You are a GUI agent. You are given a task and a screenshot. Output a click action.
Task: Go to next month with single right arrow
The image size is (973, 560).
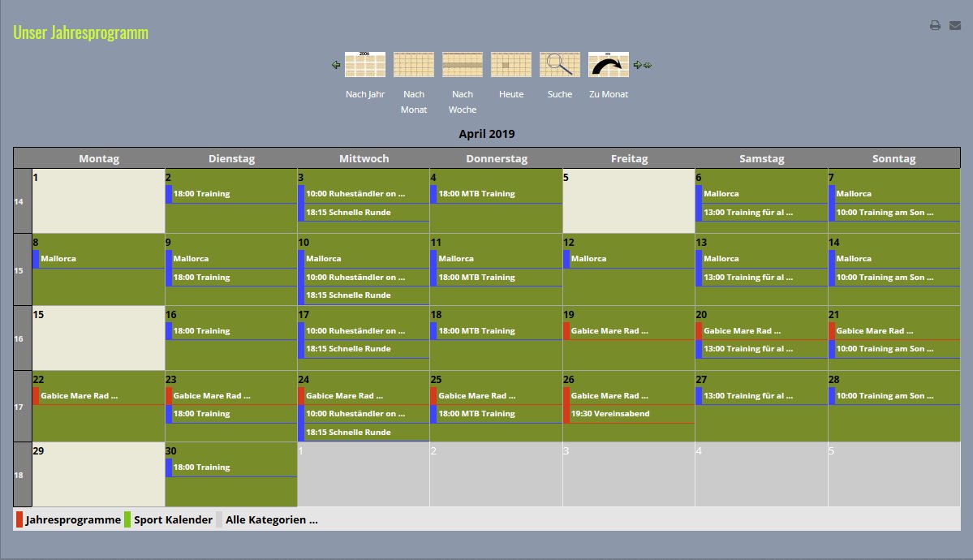click(x=637, y=65)
